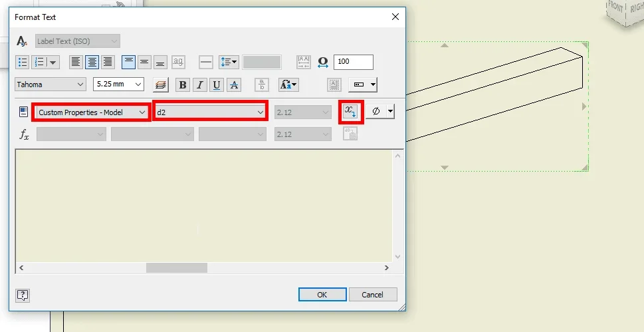
Task: Set center text justification
Action: click(92, 62)
